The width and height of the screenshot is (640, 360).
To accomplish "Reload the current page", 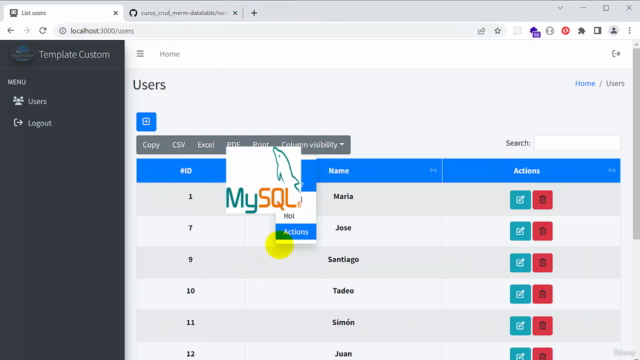I will pos(42,31).
